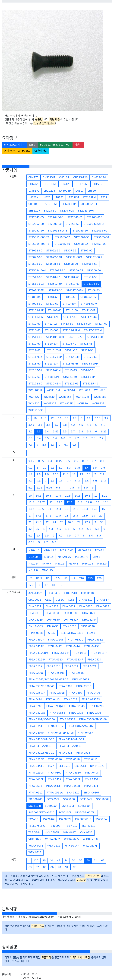This screenshot has width=114, height=980.
Task: Deselect the highlighted ST35124-60 model chip
Action: pyautogui.click(x=91, y=284)
